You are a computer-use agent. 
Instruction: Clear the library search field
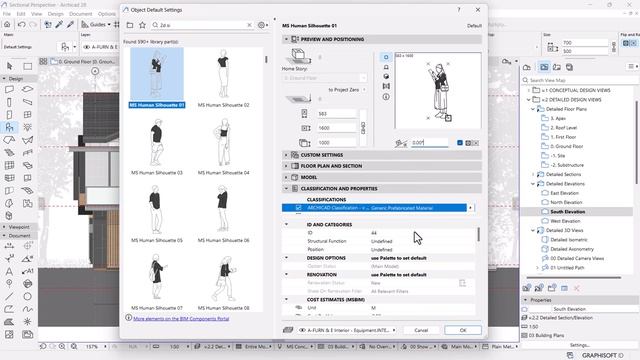pos(249,25)
